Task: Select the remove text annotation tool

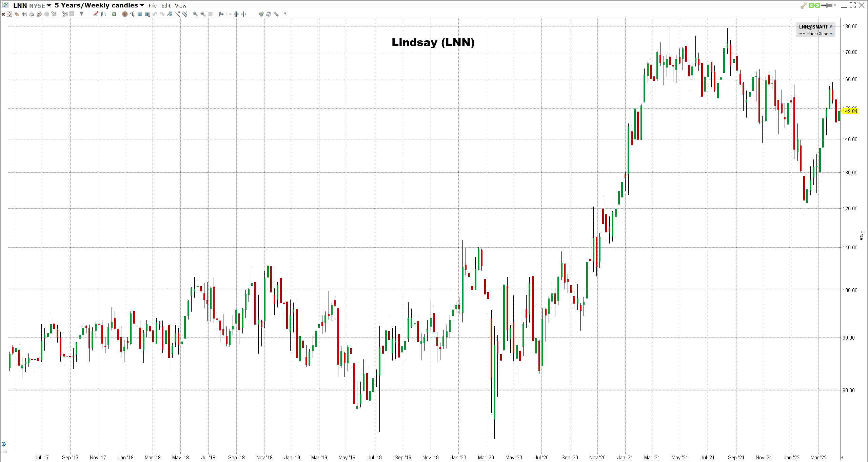Action: click(147, 14)
